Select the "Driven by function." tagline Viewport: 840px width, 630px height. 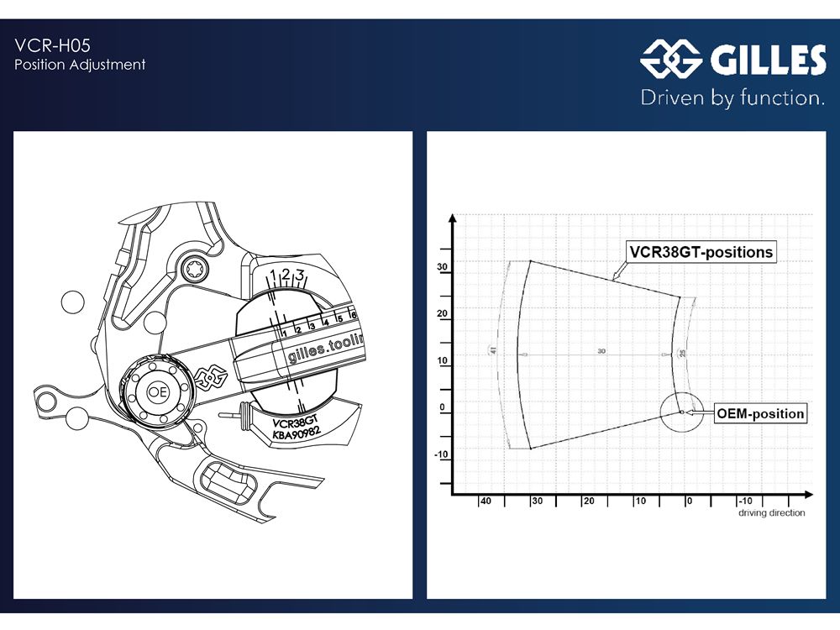tap(732, 98)
